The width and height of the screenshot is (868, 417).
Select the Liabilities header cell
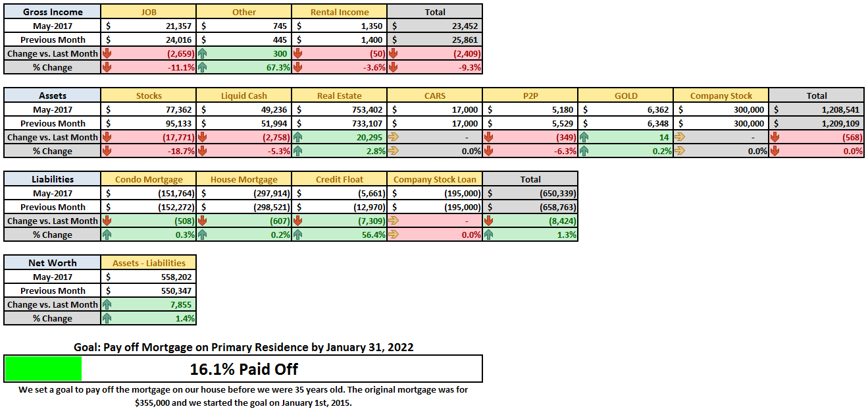(x=53, y=179)
